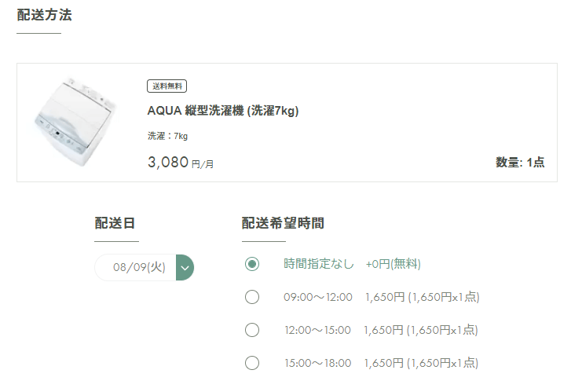This screenshot has width=582, height=392.
Task: Pick the 15:00～18:00 delivery radio button
Action: (252, 363)
